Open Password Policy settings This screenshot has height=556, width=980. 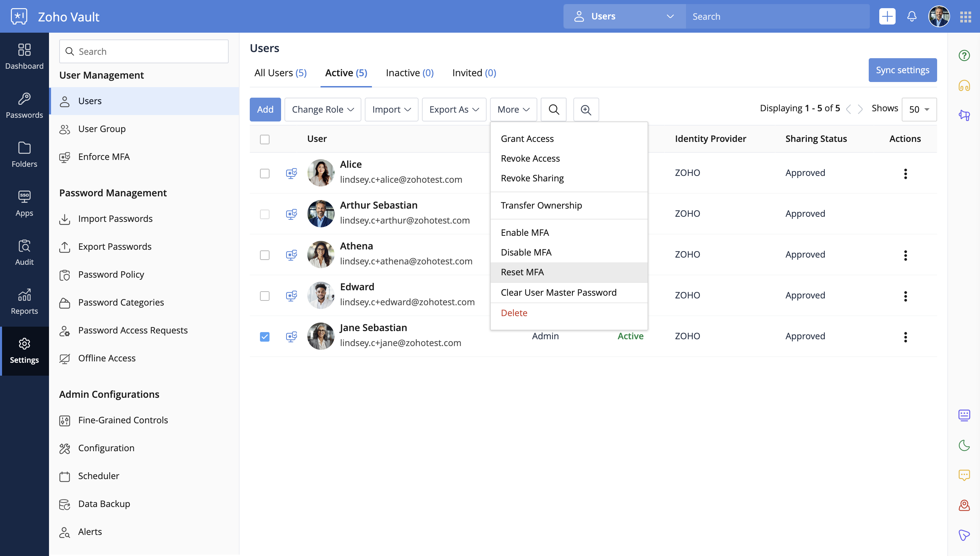[x=144, y=274]
